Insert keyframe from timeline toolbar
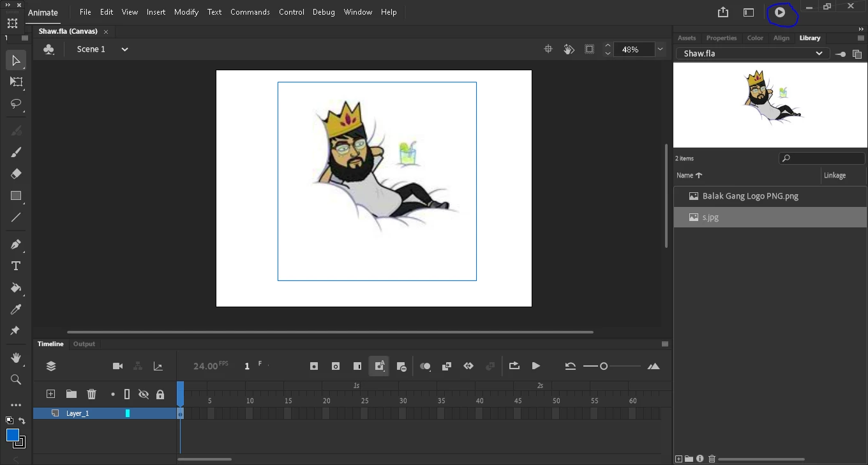868x465 pixels. click(x=314, y=366)
